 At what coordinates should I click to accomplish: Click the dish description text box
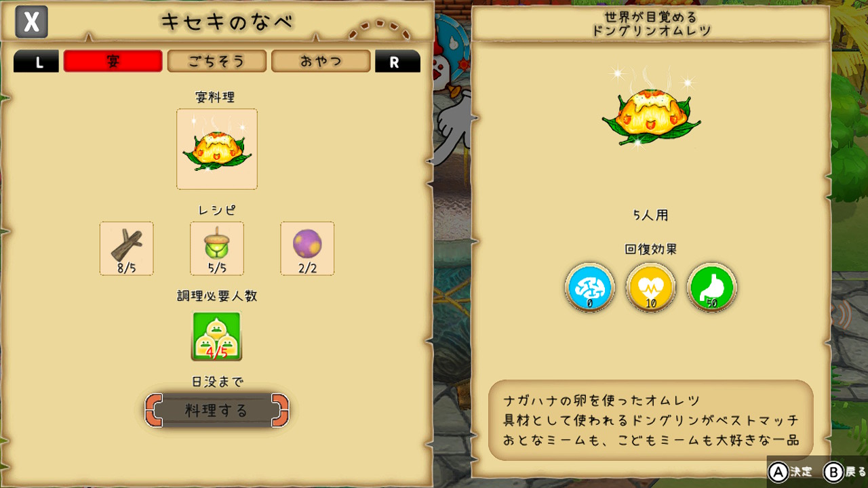coord(651,420)
